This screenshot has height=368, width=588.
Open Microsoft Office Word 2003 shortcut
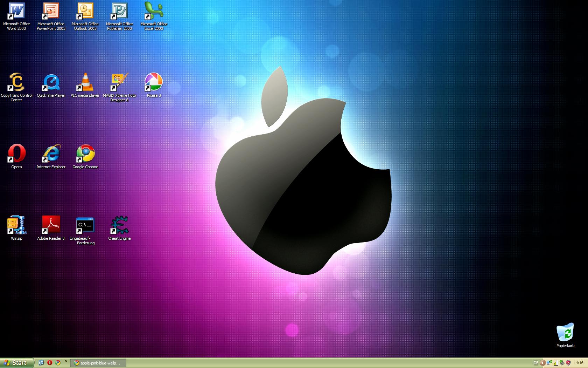[16, 16]
